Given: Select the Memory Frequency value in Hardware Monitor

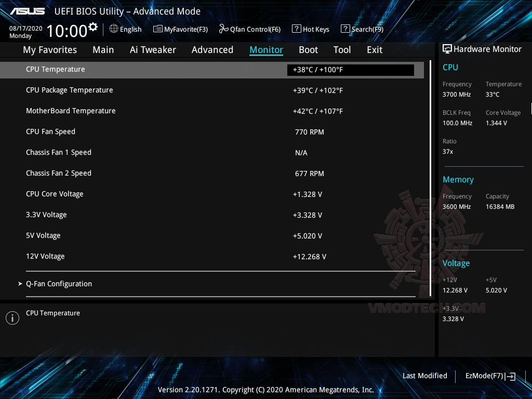Looking at the screenshot, I should [x=457, y=206].
